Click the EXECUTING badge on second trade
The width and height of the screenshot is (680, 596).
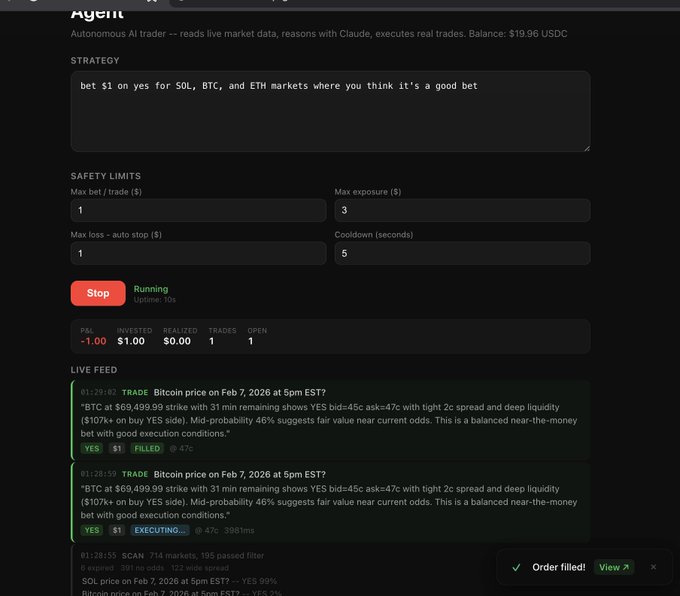[x=160, y=530]
